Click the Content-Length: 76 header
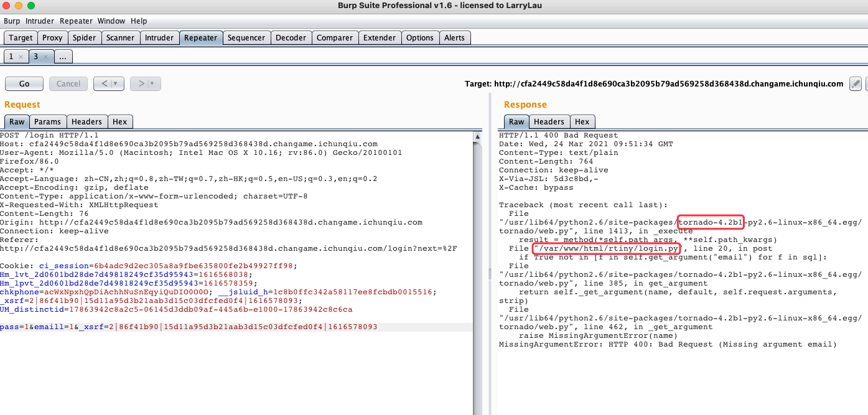Viewport: 868px width, 415px height. 44,213
